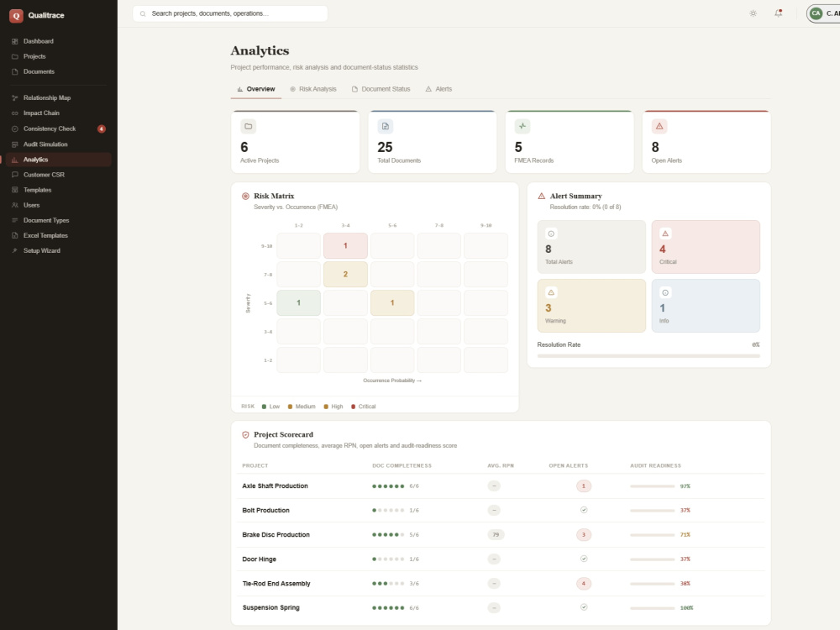The width and height of the screenshot is (840, 630).
Task: Select the risk cell severity 7-8 showing 2
Action: pos(345,275)
